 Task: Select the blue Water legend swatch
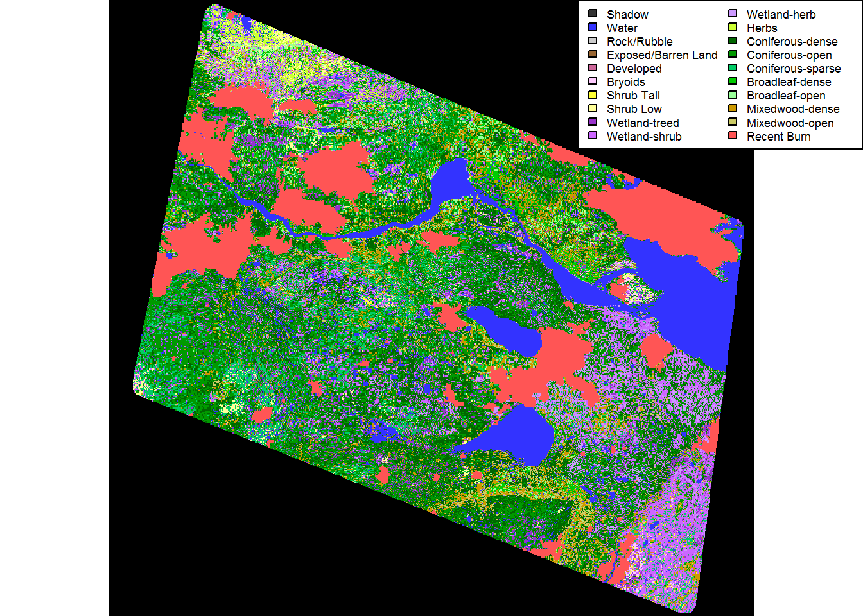[593, 27]
